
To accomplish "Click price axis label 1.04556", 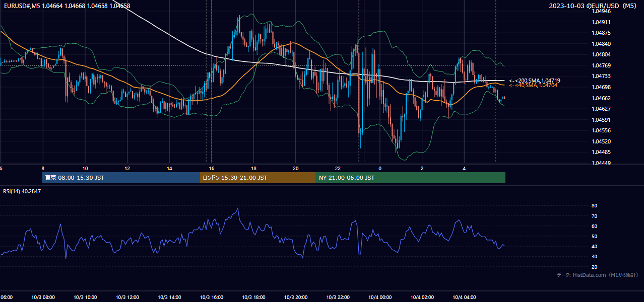I will [601, 130].
